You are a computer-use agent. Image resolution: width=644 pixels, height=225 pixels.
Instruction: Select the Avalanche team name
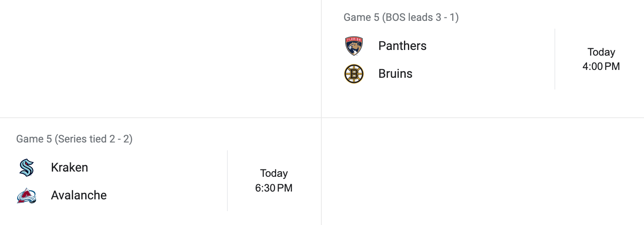click(x=79, y=195)
